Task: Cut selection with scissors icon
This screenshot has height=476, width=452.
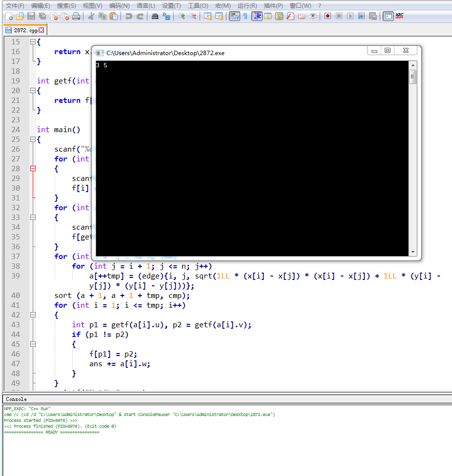Action: [x=91, y=16]
